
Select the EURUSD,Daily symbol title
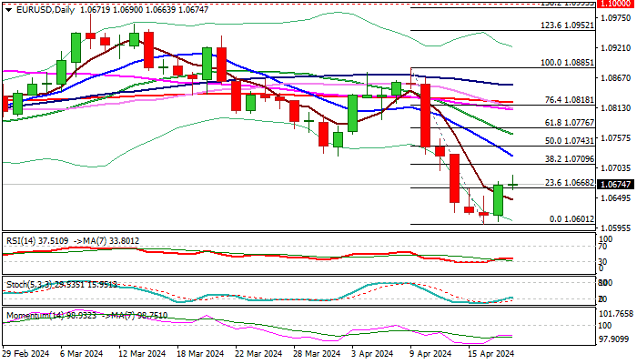pyautogui.click(x=45, y=10)
